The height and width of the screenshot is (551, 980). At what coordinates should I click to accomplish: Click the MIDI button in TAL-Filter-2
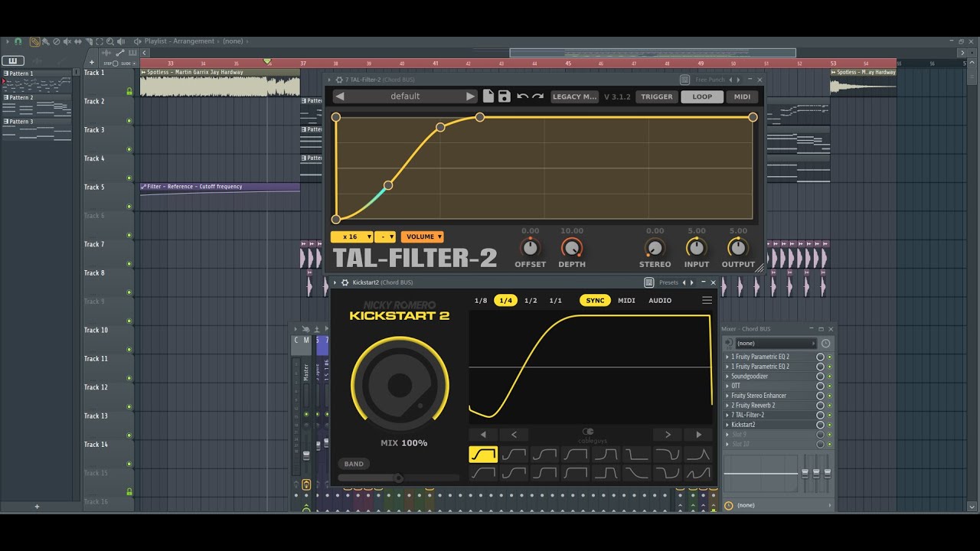pos(743,96)
